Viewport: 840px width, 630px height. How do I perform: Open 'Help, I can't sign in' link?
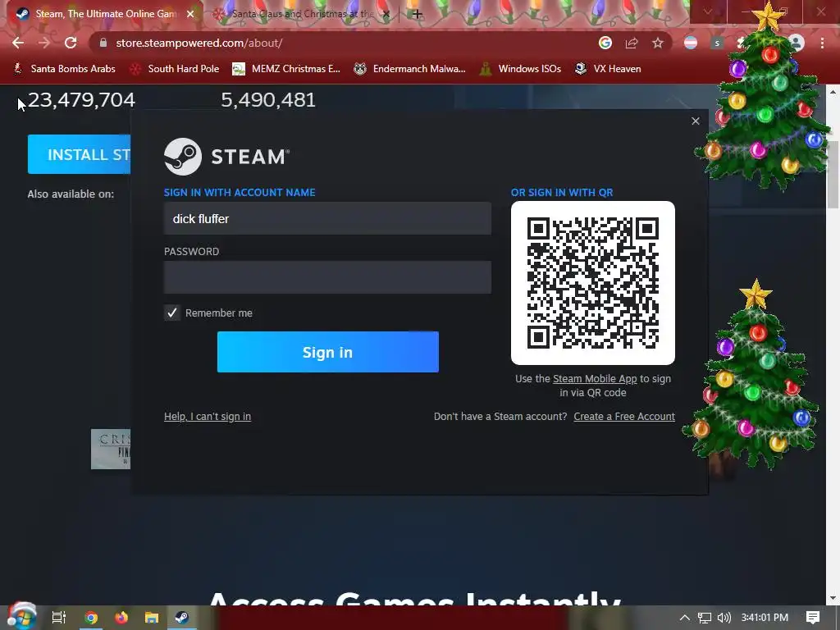[x=208, y=416]
